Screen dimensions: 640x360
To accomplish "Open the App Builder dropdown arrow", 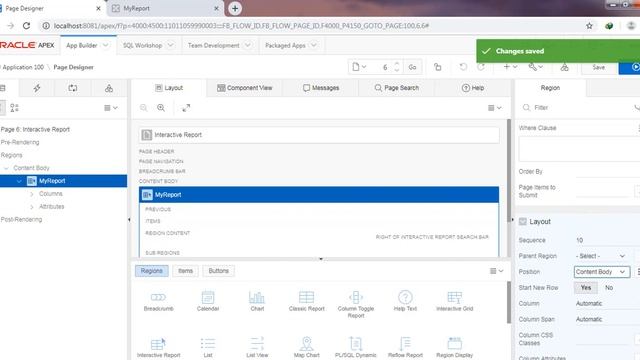I will (106, 45).
